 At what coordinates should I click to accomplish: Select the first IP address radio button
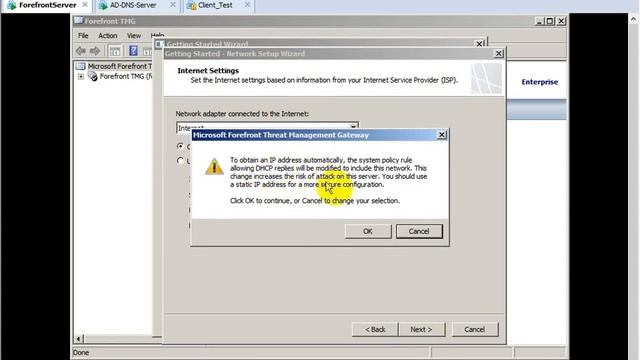point(180,146)
